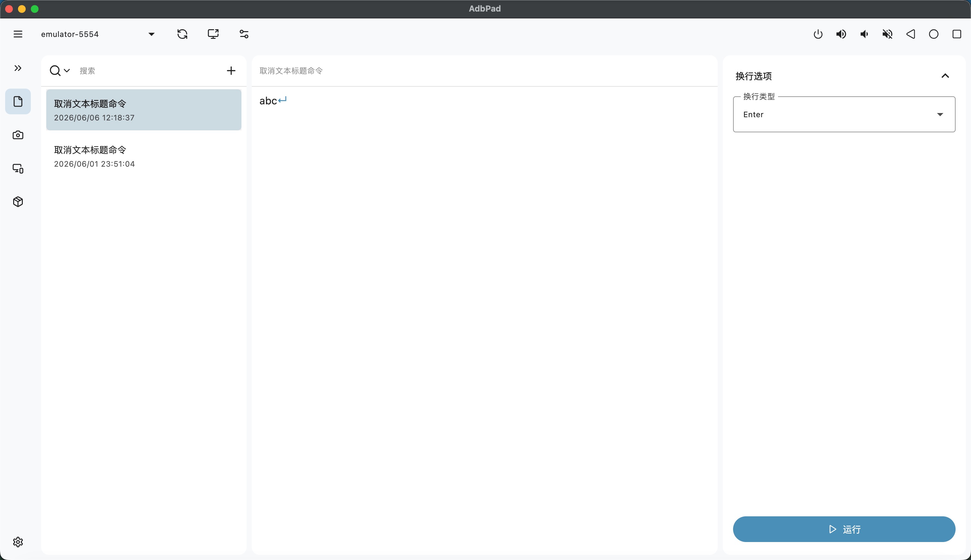Viewport: 971px width, 560px height.
Task: Click the power button icon
Action: pos(818,34)
